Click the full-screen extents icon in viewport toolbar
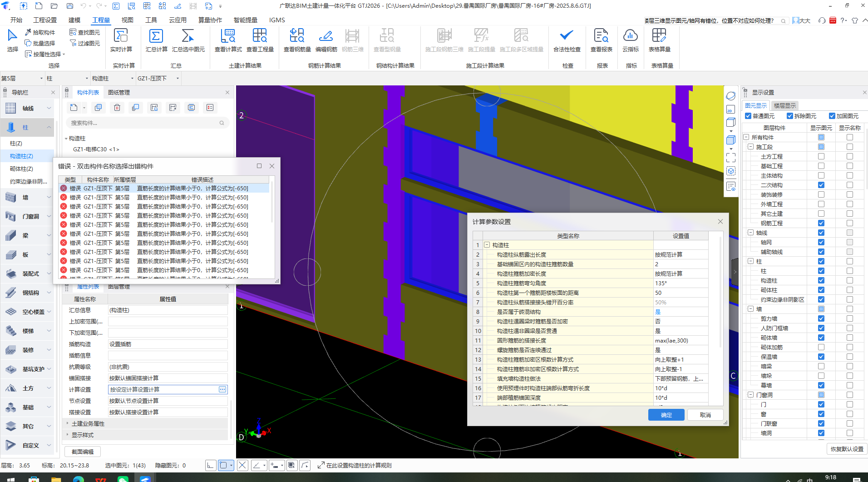Viewport: 868px width, 482px height. [x=730, y=158]
